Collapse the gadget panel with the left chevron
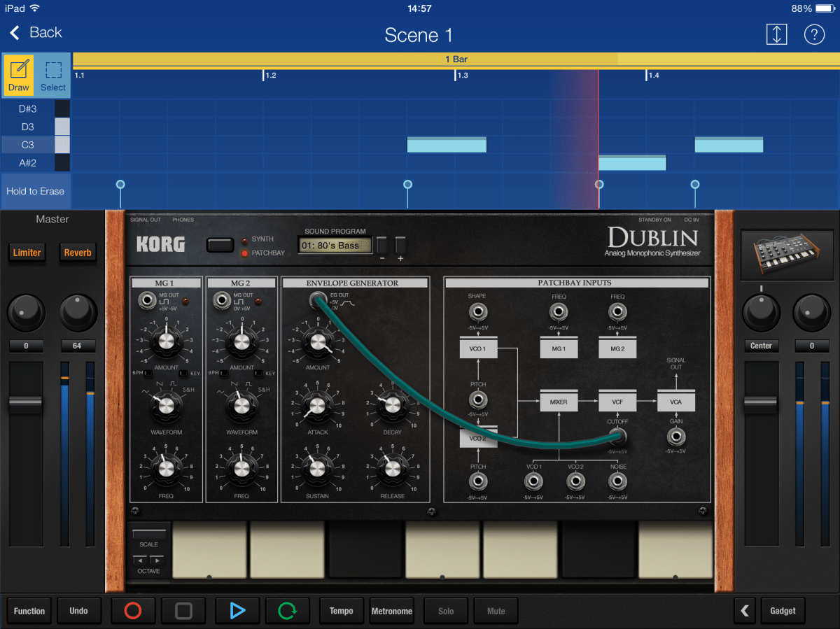This screenshot has height=629, width=840. click(745, 610)
